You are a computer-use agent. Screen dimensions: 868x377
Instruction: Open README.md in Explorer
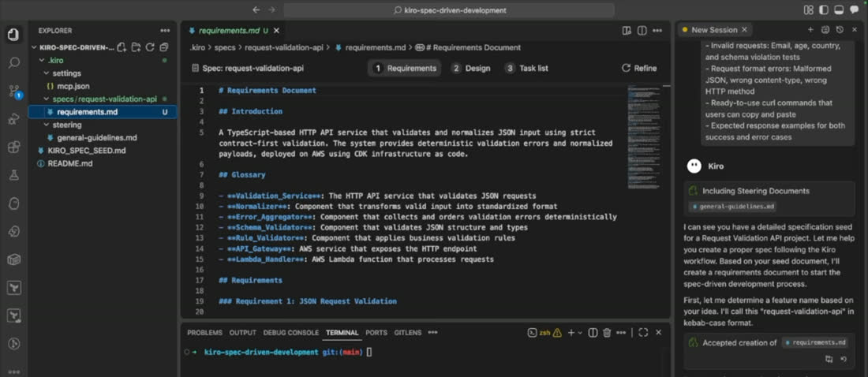point(69,164)
